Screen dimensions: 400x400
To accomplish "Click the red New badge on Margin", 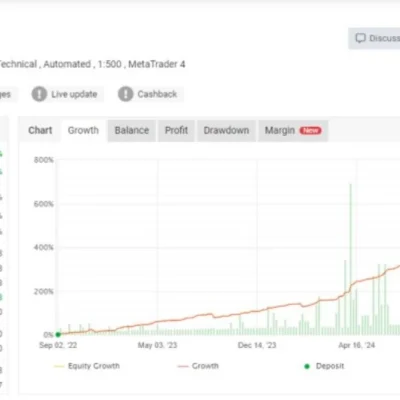I will point(310,130).
